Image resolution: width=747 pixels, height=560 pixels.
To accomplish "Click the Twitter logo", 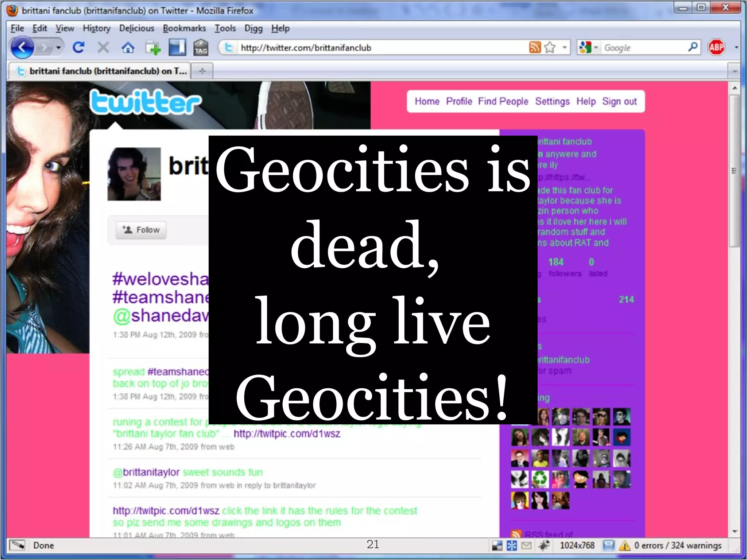I will (145, 102).
